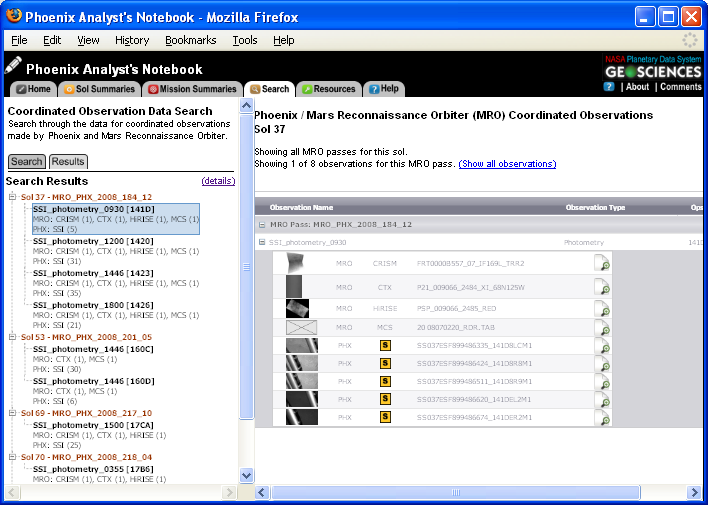Collapse the MRO Pass group row
This screenshot has height=505, width=708.
[x=263, y=225]
